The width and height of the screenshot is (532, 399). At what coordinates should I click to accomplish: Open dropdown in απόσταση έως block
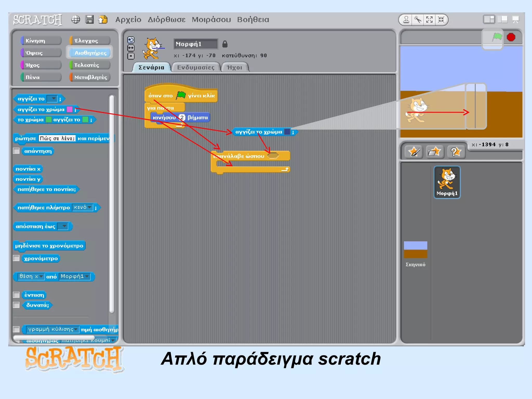pos(63,226)
